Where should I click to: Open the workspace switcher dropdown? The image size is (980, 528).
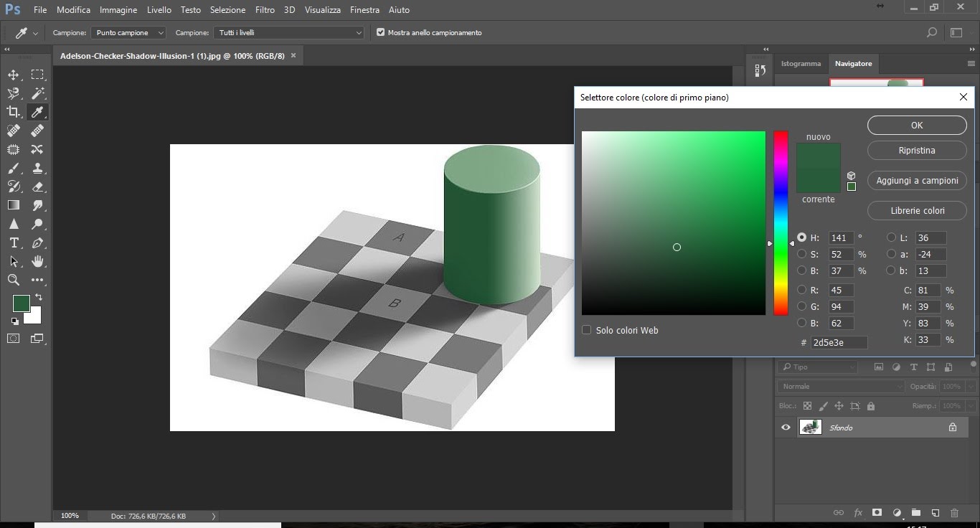click(x=956, y=32)
